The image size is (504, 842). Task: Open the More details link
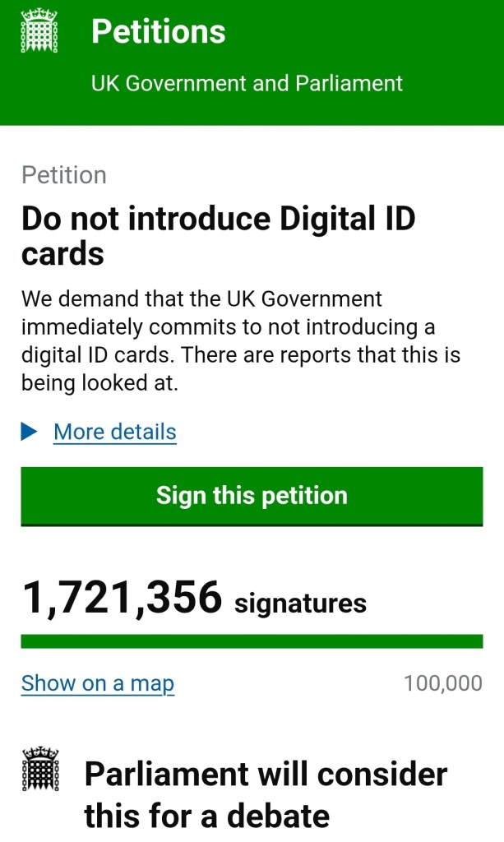pyautogui.click(x=114, y=432)
